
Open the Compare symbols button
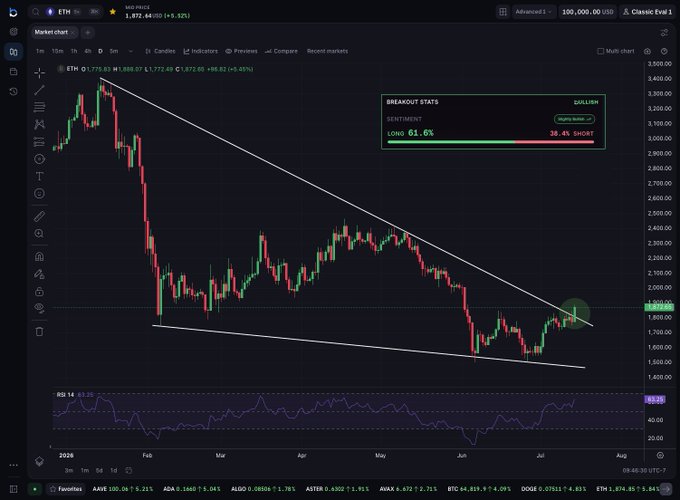click(x=281, y=51)
